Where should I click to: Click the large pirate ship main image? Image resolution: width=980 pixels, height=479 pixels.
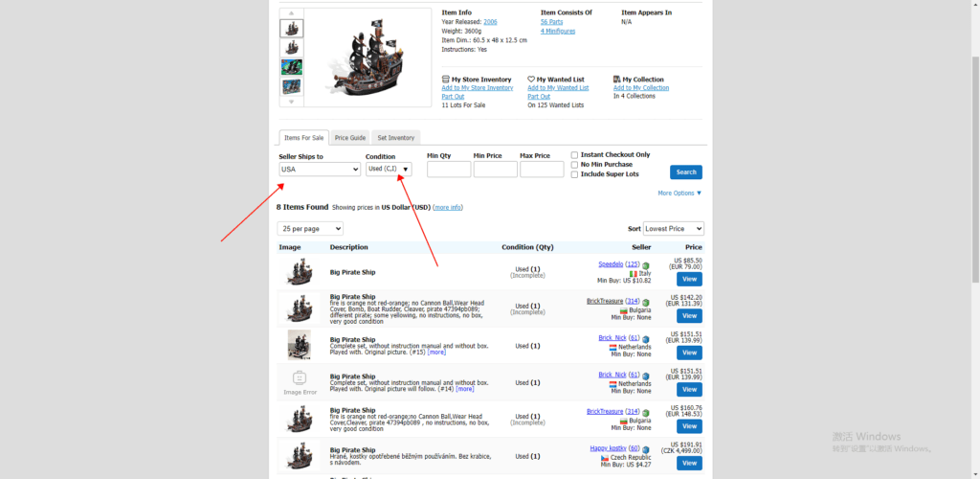[367, 58]
